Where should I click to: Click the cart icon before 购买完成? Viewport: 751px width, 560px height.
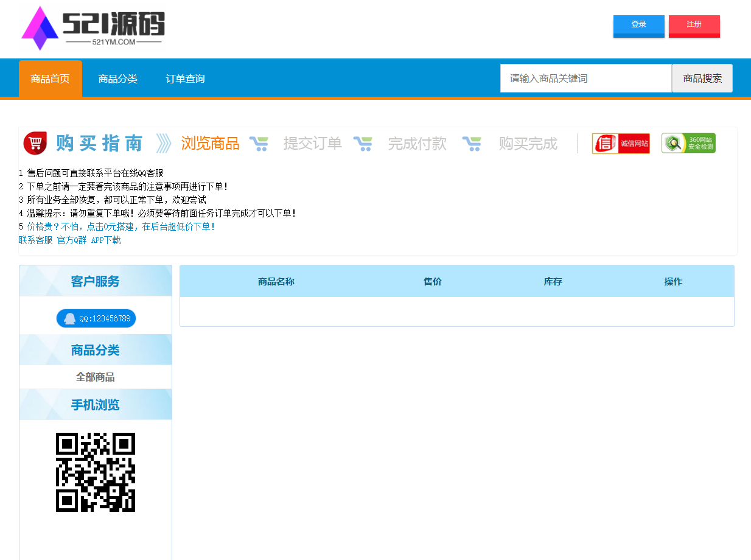pyautogui.click(x=472, y=144)
